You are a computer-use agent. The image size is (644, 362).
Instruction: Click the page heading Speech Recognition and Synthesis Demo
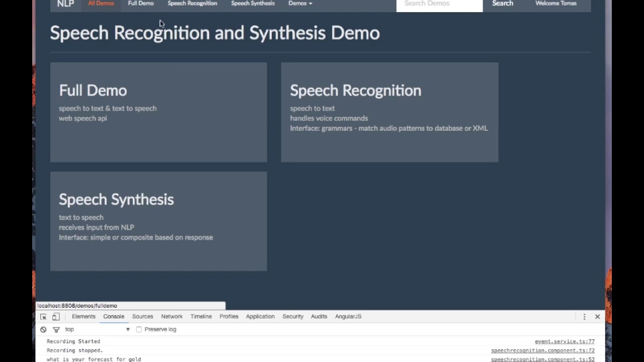click(215, 33)
